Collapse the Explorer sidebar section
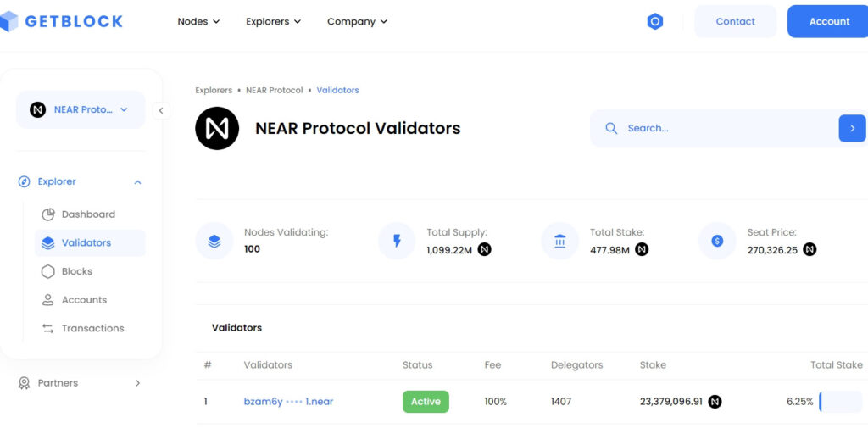This screenshot has width=868, height=434. point(137,181)
